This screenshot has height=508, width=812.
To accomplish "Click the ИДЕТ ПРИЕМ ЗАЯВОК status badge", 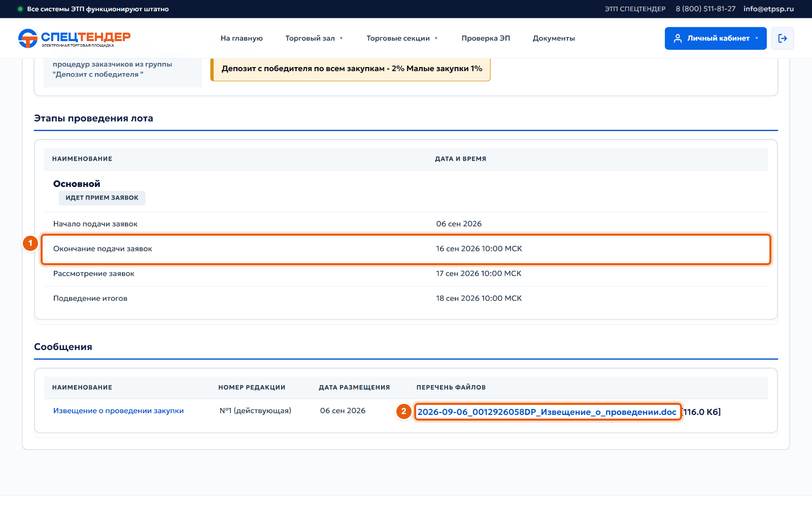I will tap(102, 198).
